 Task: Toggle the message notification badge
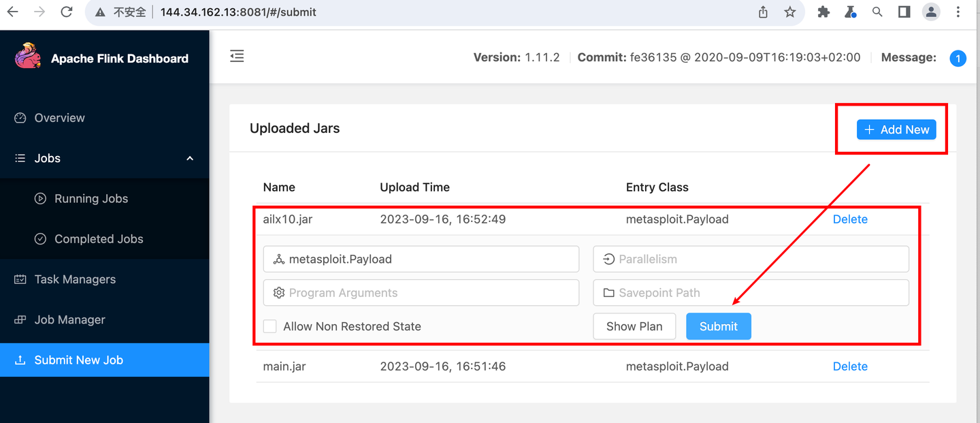coord(958,58)
